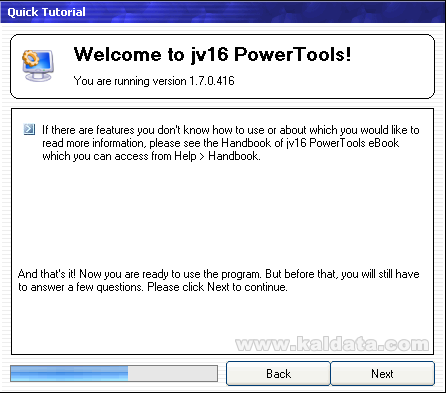Screen dimensions: 446x393
Task: Click the tutorial progress bar
Action: pos(114,373)
